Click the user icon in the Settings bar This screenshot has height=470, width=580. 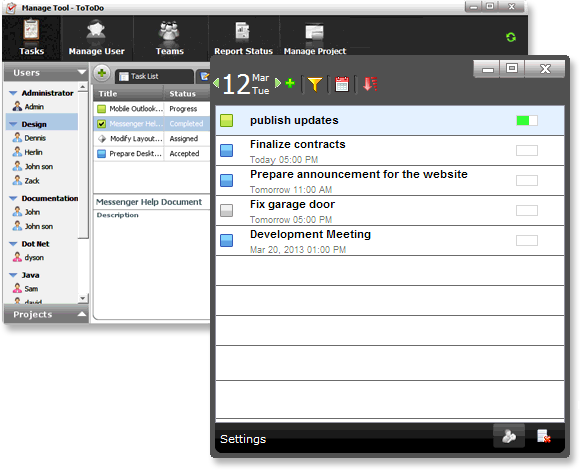point(509,436)
